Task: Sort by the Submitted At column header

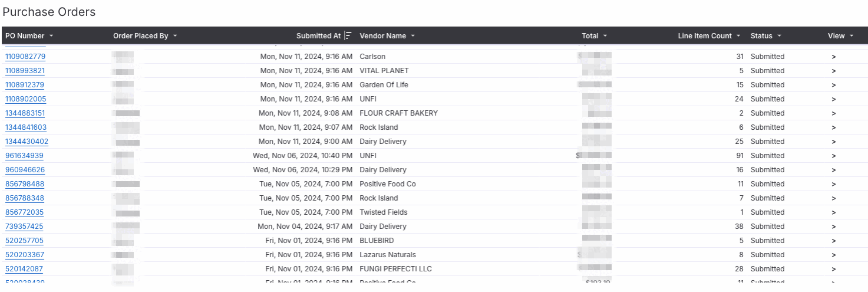Action: click(318, 36)
